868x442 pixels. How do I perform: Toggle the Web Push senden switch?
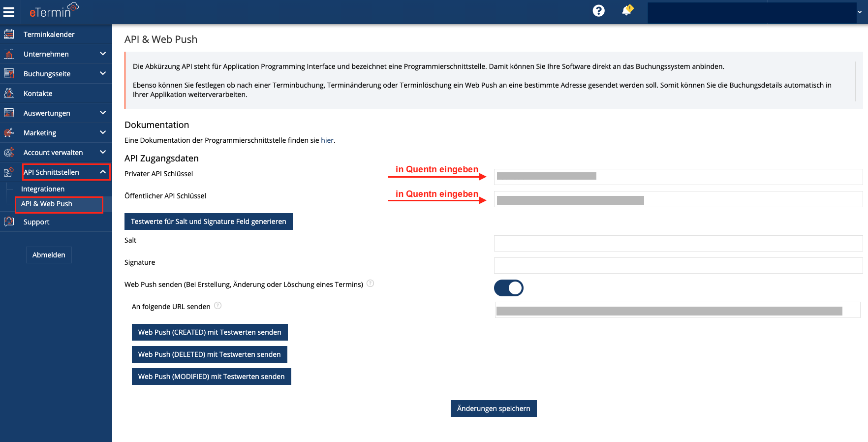click(x=509, y=288)
